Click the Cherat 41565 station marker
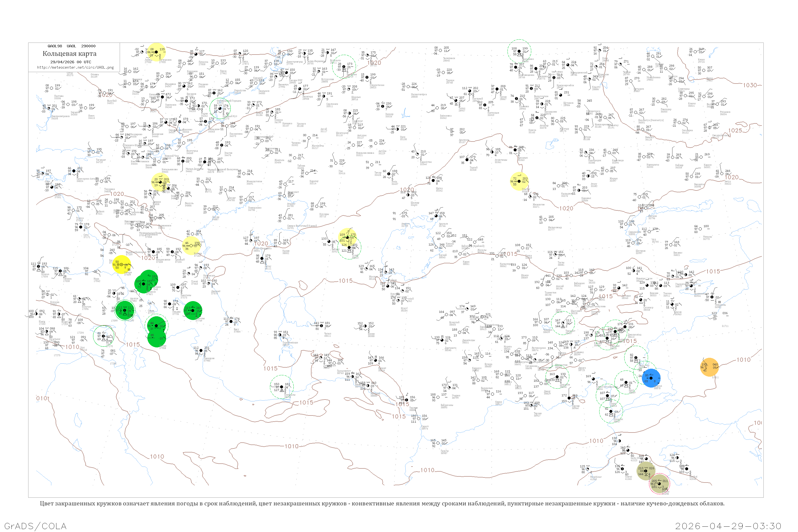 click(x=622, y=469)
